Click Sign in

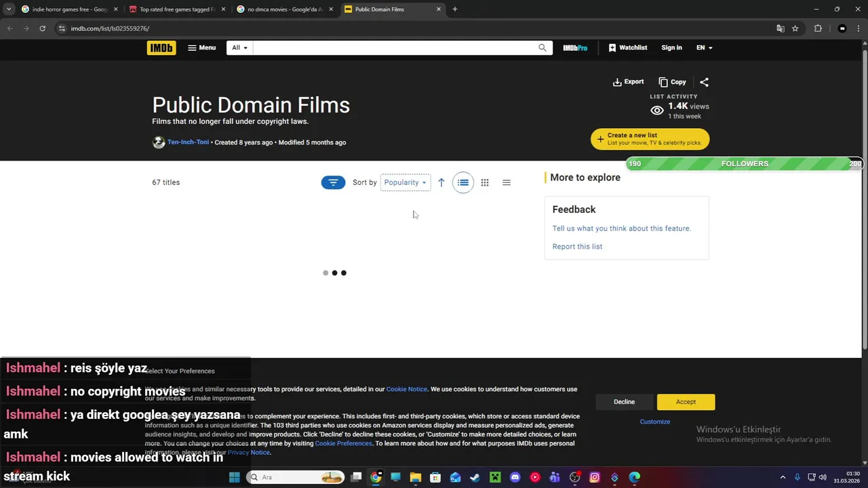click(671, 47)
